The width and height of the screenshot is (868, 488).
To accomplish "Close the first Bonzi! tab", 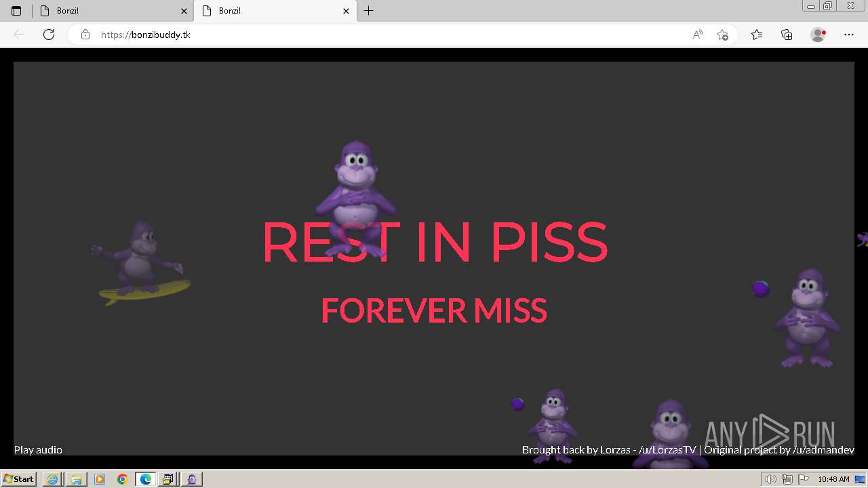I will click(184, 11).
